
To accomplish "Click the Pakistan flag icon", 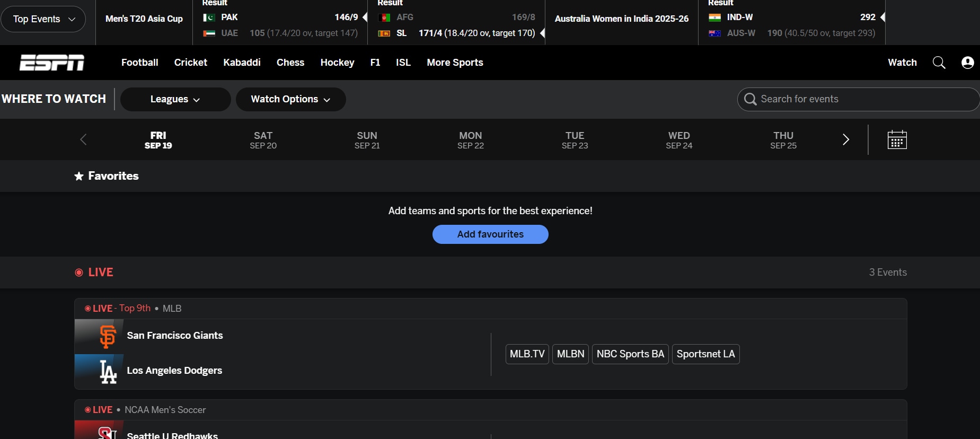I will pos(209,17).
